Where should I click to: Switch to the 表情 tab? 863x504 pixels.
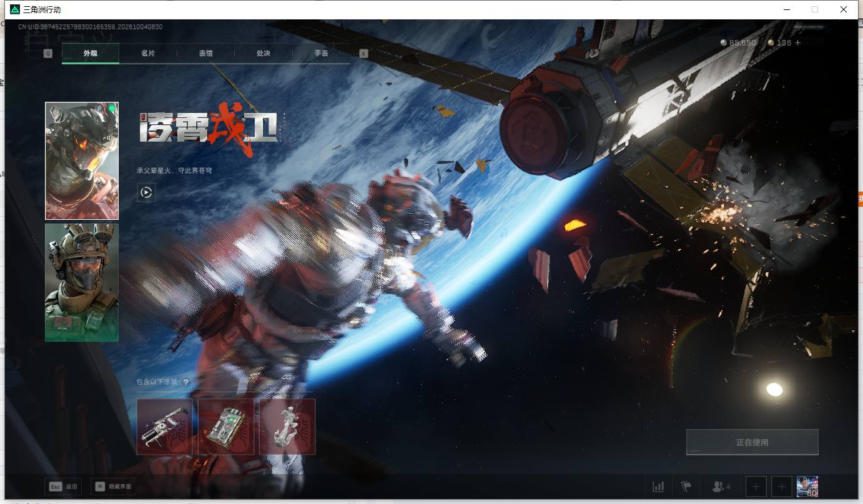(205, 54)
